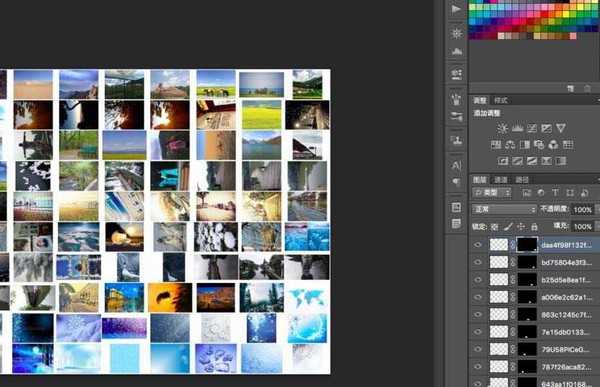Hide the layer starting with bd758

coord(478,262)
